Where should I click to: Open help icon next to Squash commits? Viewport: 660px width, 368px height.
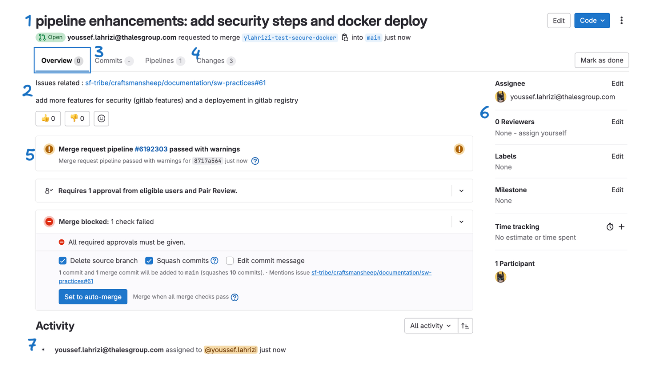214,261
